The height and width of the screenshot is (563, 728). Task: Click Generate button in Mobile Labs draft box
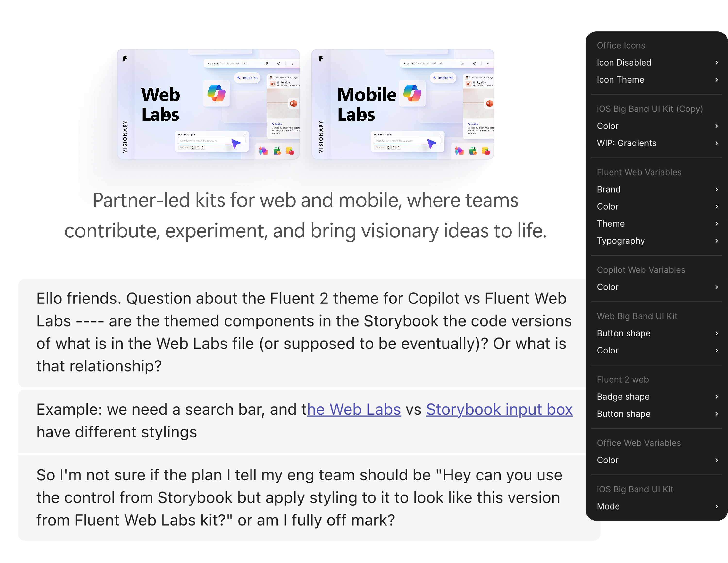[x=380, y=147]
